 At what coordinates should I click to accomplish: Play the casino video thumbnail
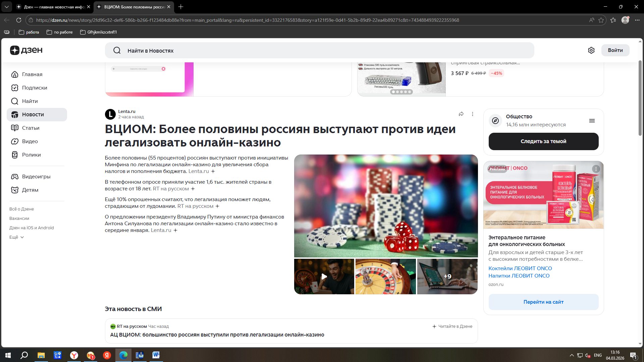click(x=324, y=277)
